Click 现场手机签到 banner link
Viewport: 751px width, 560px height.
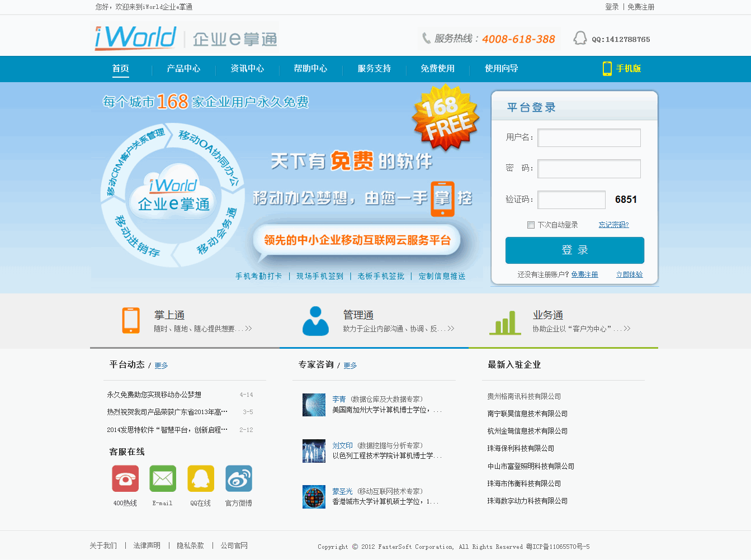pos(320,276)
